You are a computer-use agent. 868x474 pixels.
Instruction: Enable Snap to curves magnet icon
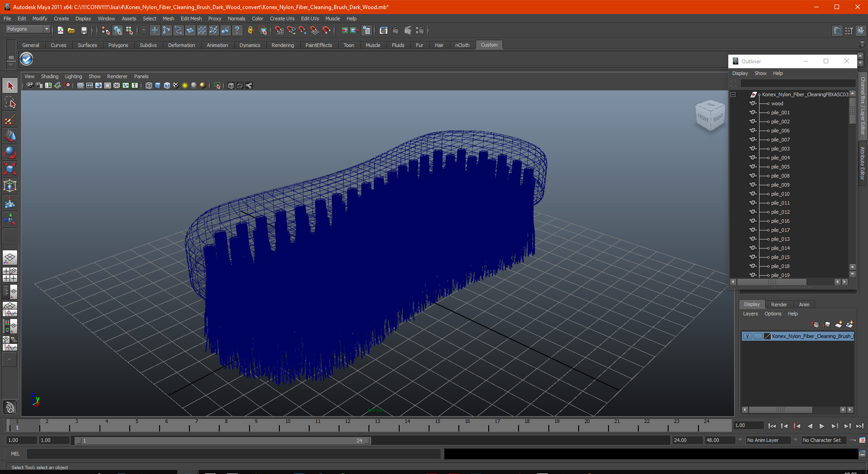point(291,30)
